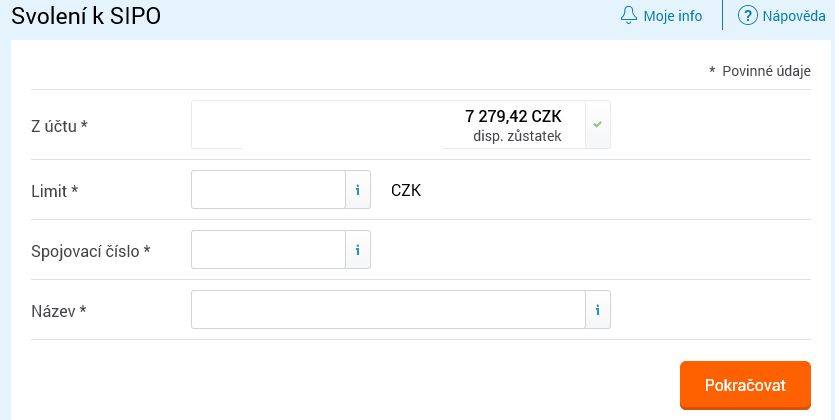Open the Nápověda help link
The height and width of the screenshot is (420, 835).
click(793, 16)
